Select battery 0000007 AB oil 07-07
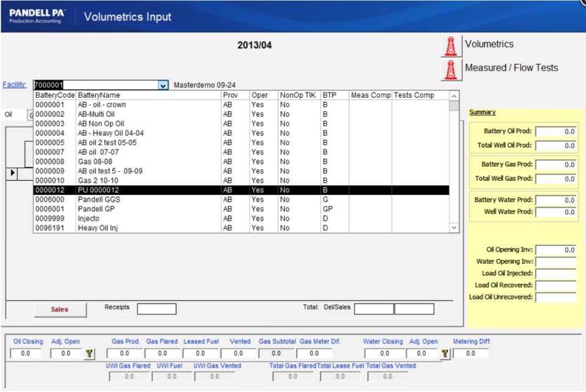Screen dimensions: 586x392 242,152
